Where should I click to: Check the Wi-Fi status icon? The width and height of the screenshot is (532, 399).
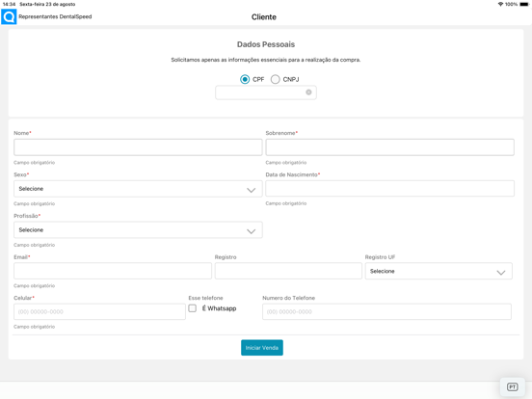[500, 4]
